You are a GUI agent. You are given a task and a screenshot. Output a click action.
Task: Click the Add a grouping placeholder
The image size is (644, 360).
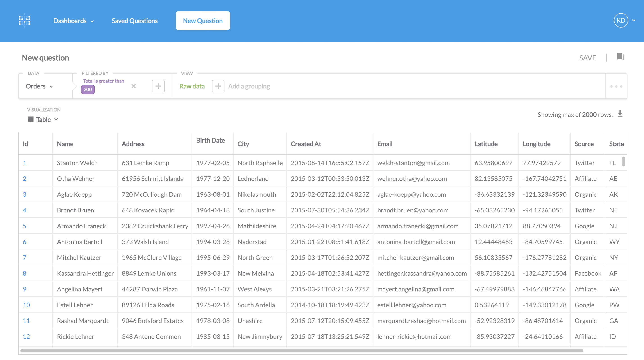[249, 86]
